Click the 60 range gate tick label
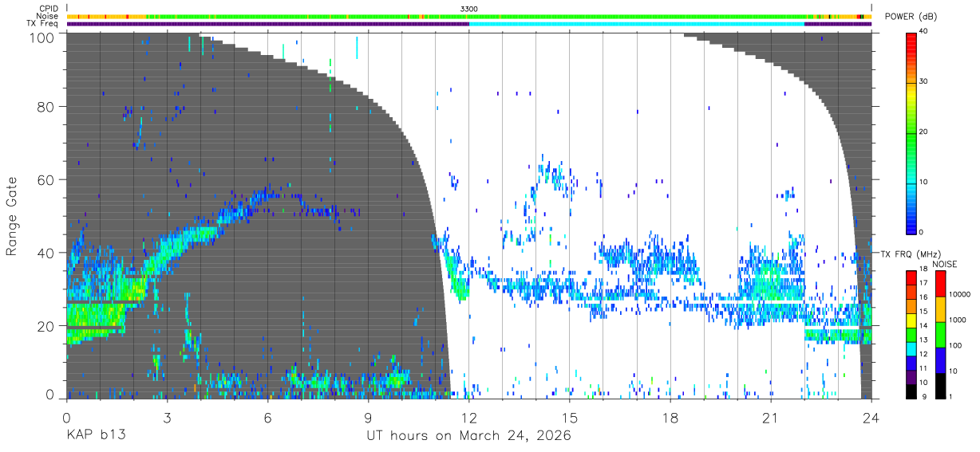Viewport: 980px width, 452px height. (x=46, y=179)
